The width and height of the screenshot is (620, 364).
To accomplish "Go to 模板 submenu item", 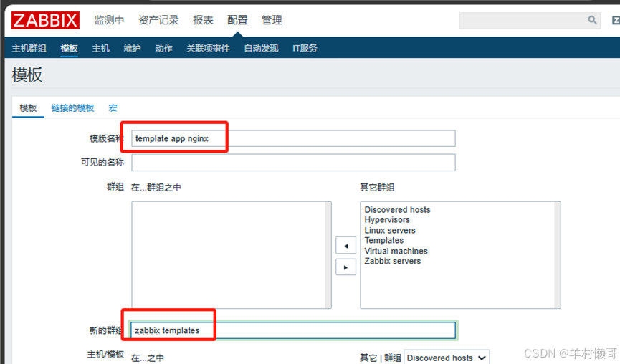I will pos(69,48).
